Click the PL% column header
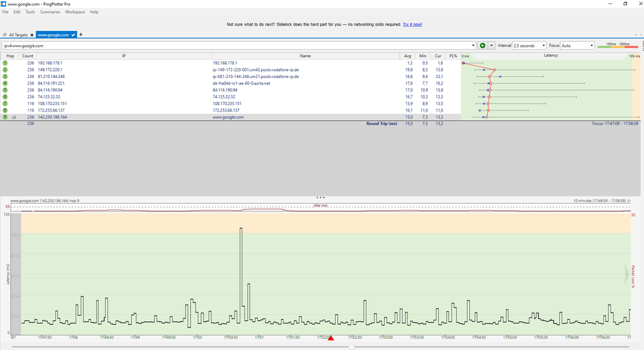This screenshot has height=350, width=644. (453, 56)
